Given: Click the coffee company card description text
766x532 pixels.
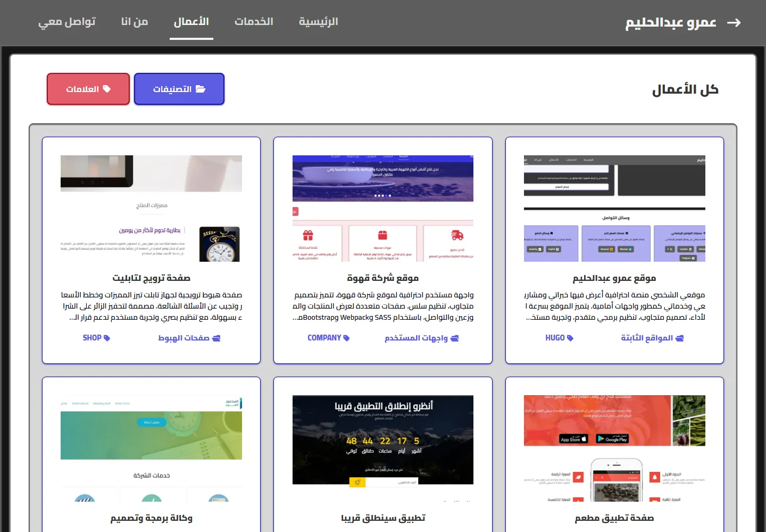Looking at the screenshot, I should coord(383,306).
